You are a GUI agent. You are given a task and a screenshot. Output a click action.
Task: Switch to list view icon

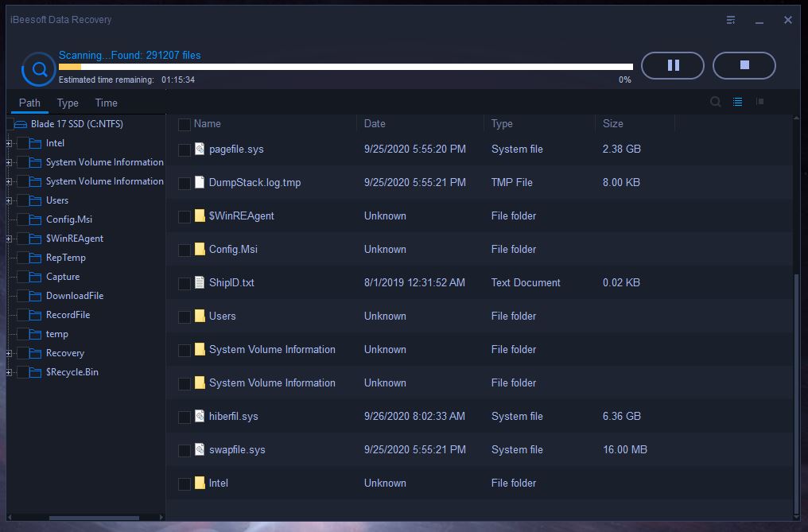737,102
